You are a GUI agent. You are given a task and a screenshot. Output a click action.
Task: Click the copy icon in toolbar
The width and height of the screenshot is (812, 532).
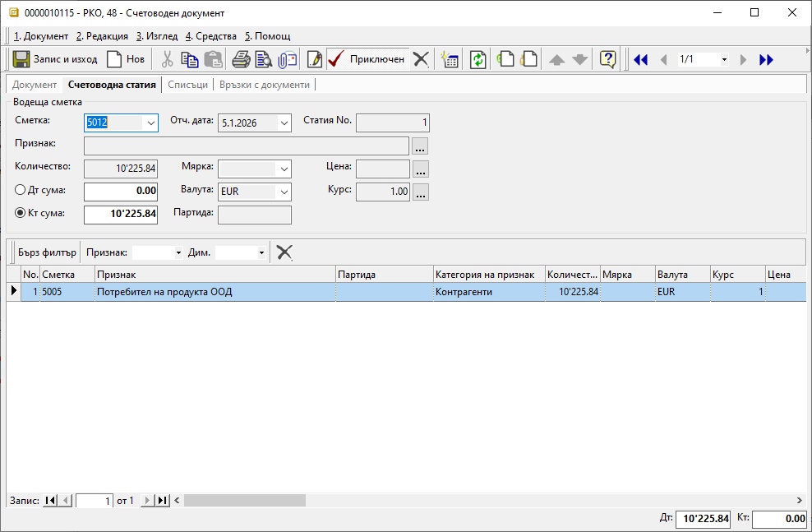(190, 59)
